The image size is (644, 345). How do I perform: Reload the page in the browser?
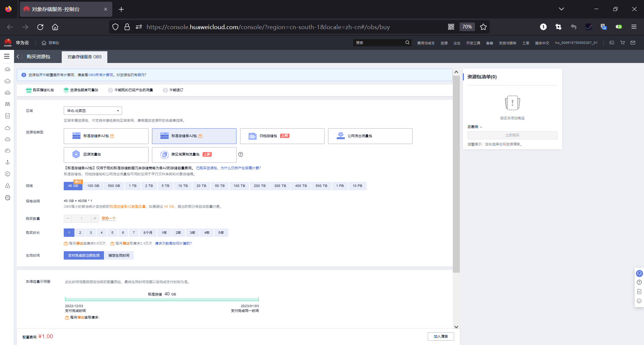click(x=40, y=27)
